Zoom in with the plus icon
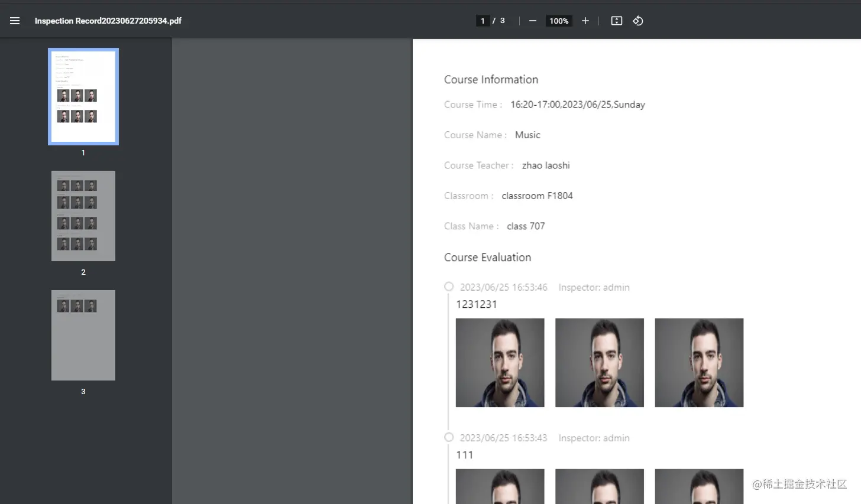 585,21
